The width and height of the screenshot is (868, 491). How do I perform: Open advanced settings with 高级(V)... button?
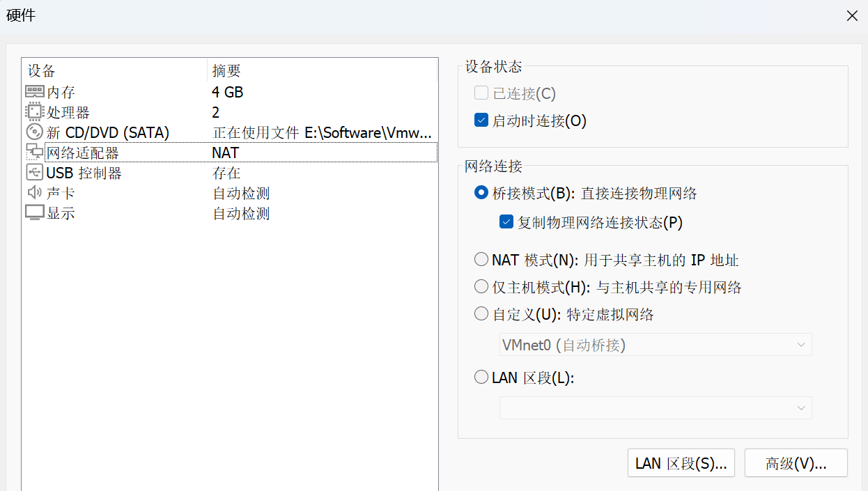coord(796,463)
